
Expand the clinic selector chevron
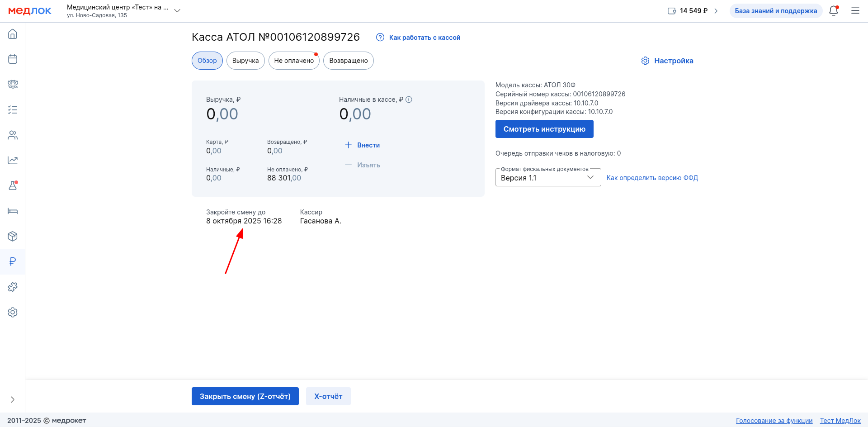point(177,11)
